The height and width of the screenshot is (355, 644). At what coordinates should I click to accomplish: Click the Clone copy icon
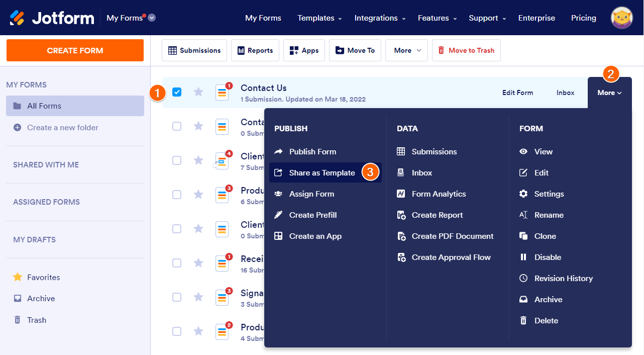click(523, 236)
